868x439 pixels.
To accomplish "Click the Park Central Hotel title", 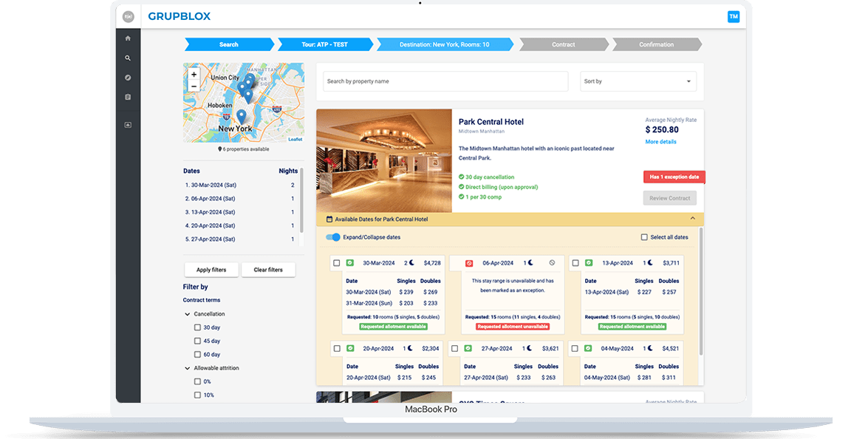I will click(491, 122).
